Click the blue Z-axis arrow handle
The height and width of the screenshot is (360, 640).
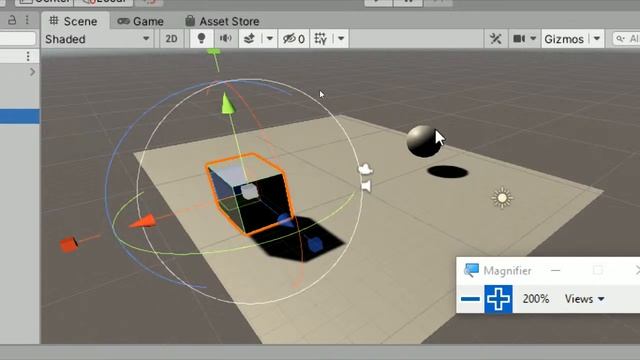285,221
